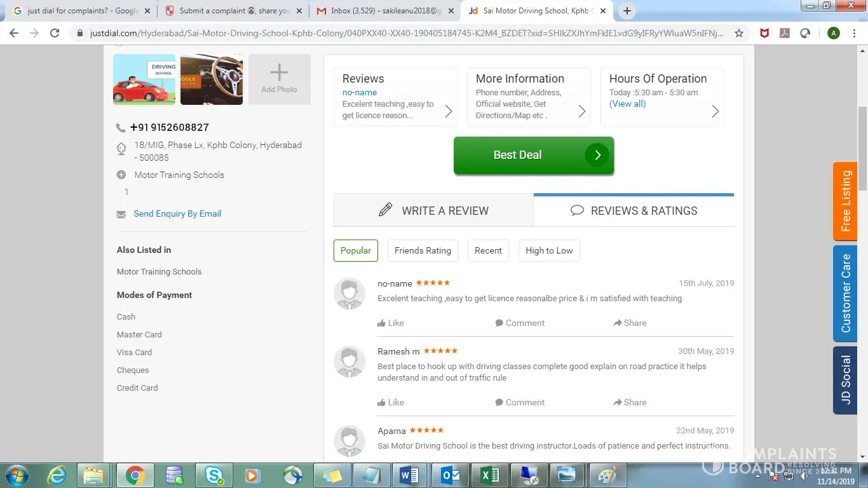Comment on the no-name review
Image resolution: width=868 pixels, height=488 pixels.
520,323
